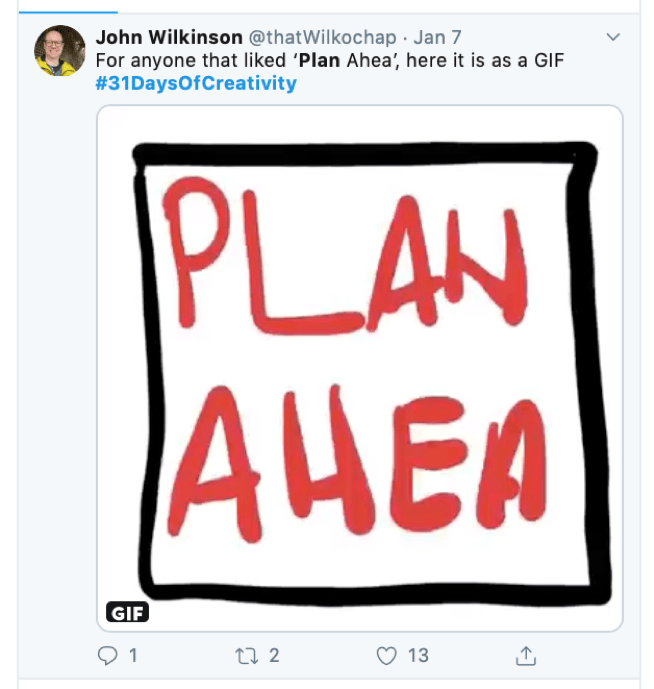The height and width of the screenshot is (689, 654).
Task: Open John Wilkinson's profile name link
Action: (169, 37)
